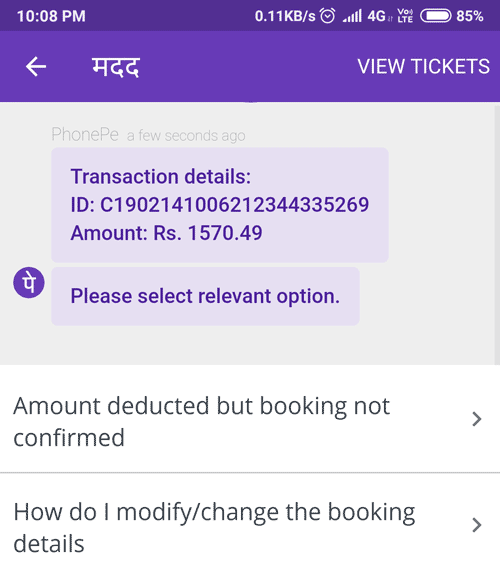The image size is (500, 575).
Task: Tap the 0.11KB/s network speed indicator
Action: tap(285, 16)
